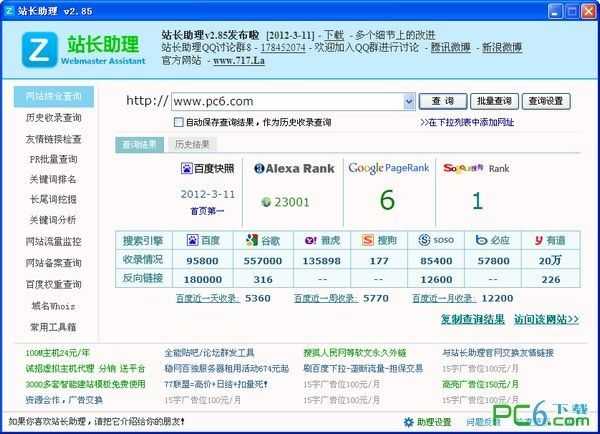600x434 pixels.
Task: Click the ad link 100M主机24元/年
Action: pos(57,353)
